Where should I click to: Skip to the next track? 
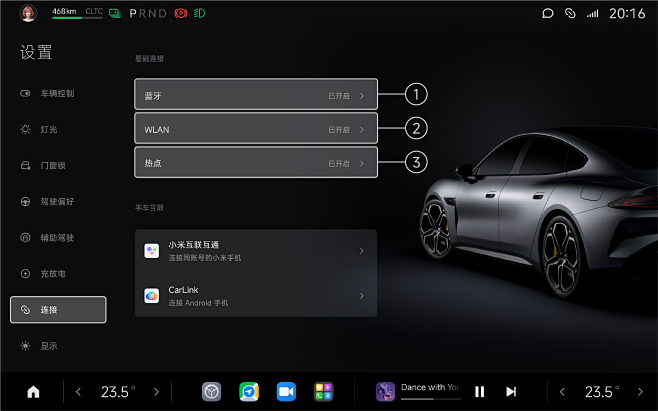(511, 392)
